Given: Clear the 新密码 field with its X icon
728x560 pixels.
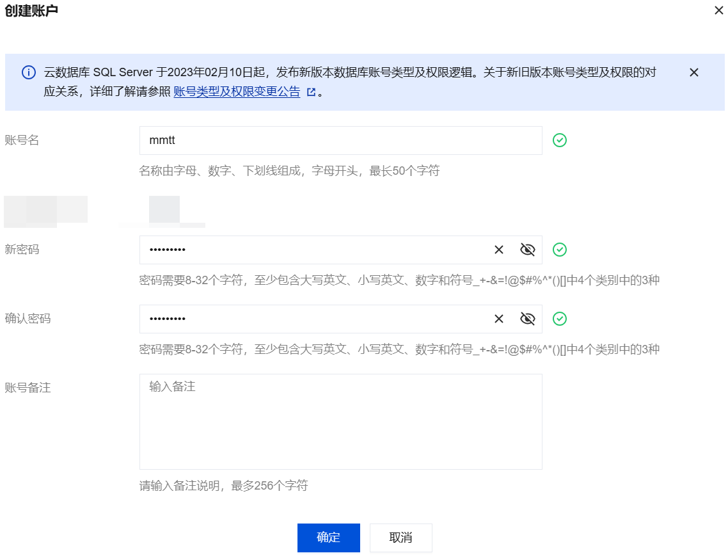Looking at the screenshot, I should pos(499,250).
